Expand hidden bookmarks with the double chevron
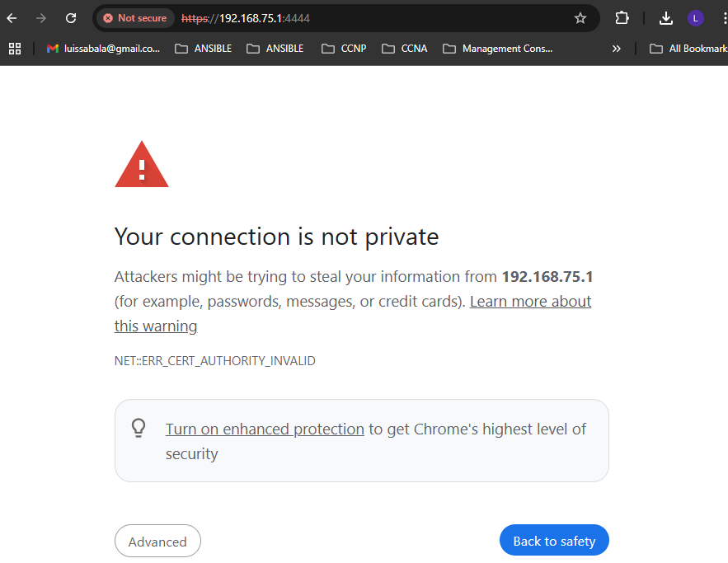 click(x=616, y=49)
